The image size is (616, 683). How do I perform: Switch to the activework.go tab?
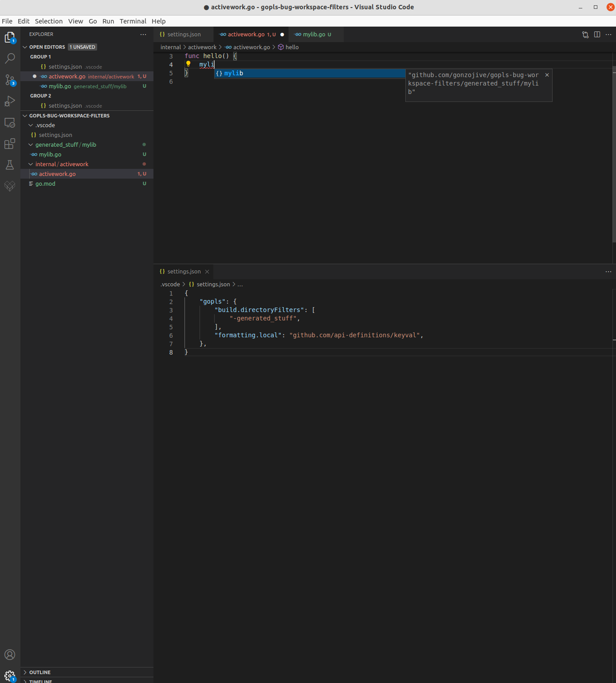click(251, 34)
